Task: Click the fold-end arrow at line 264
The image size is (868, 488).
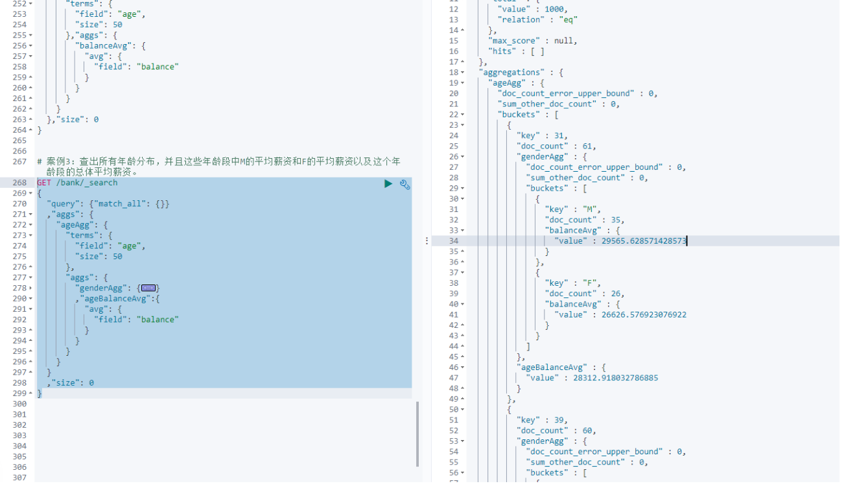Action: tap(32, 130)
